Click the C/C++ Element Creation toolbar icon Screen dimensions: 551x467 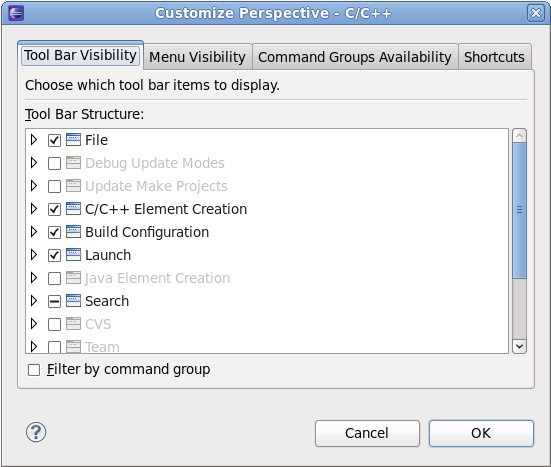73,209
